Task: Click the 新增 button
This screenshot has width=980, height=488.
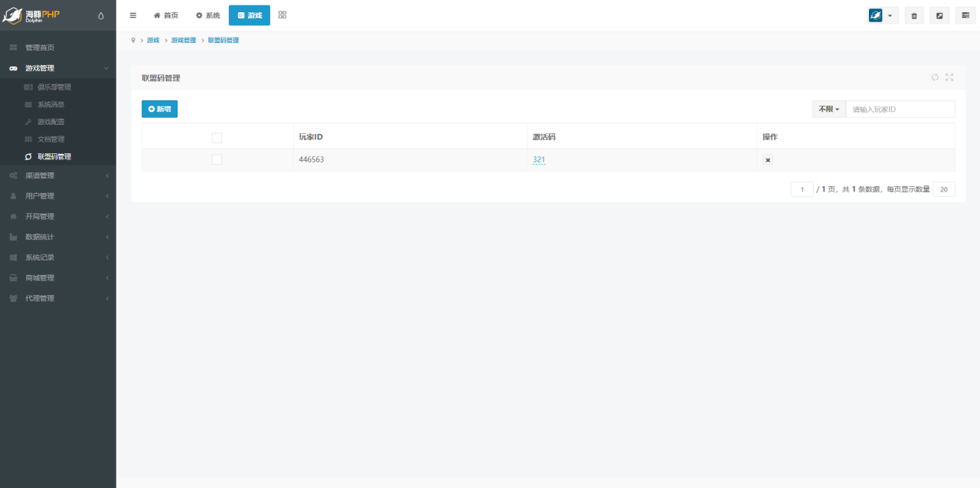Action: tap(159, 110)
